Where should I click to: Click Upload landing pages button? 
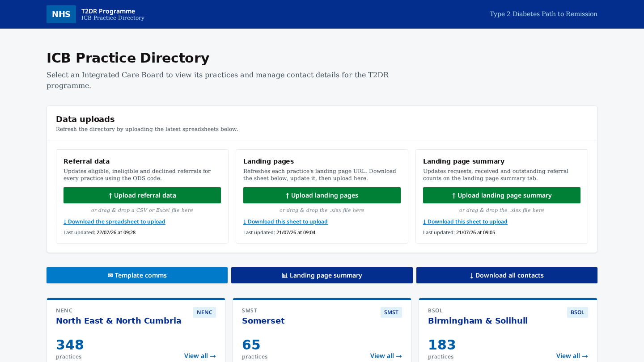click(322, 195)
